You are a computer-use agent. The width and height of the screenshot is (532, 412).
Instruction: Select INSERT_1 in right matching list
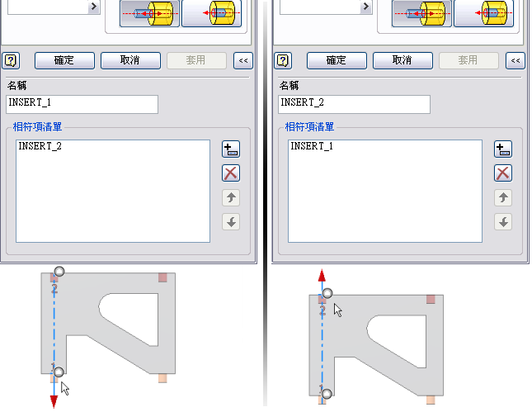[312, 146]
